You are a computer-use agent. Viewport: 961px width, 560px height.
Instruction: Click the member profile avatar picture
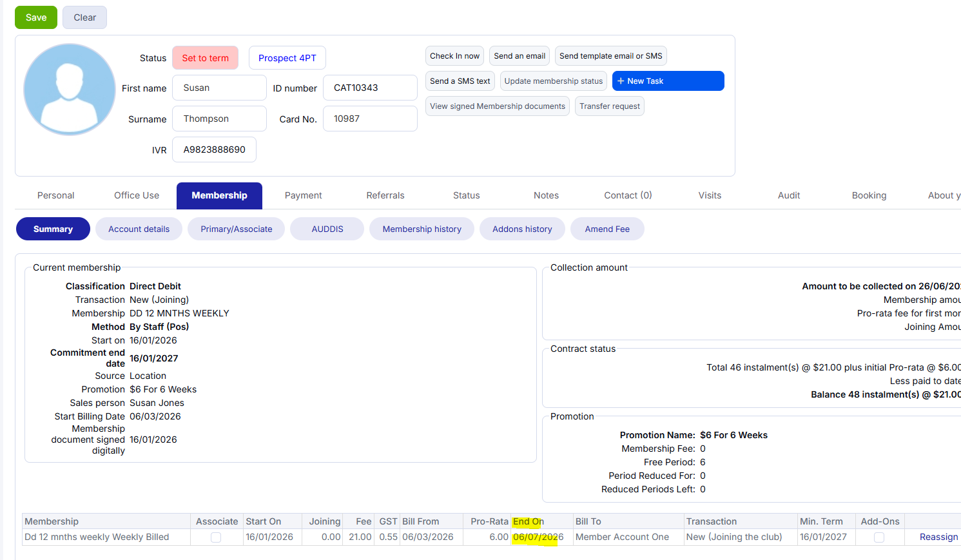pyautogui.click(x=70, y=90)
